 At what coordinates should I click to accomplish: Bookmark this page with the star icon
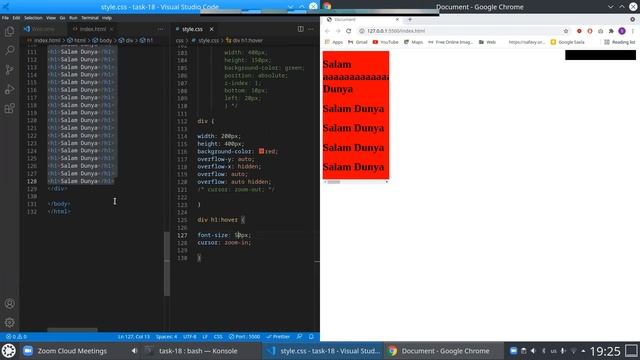click(566, 31)
